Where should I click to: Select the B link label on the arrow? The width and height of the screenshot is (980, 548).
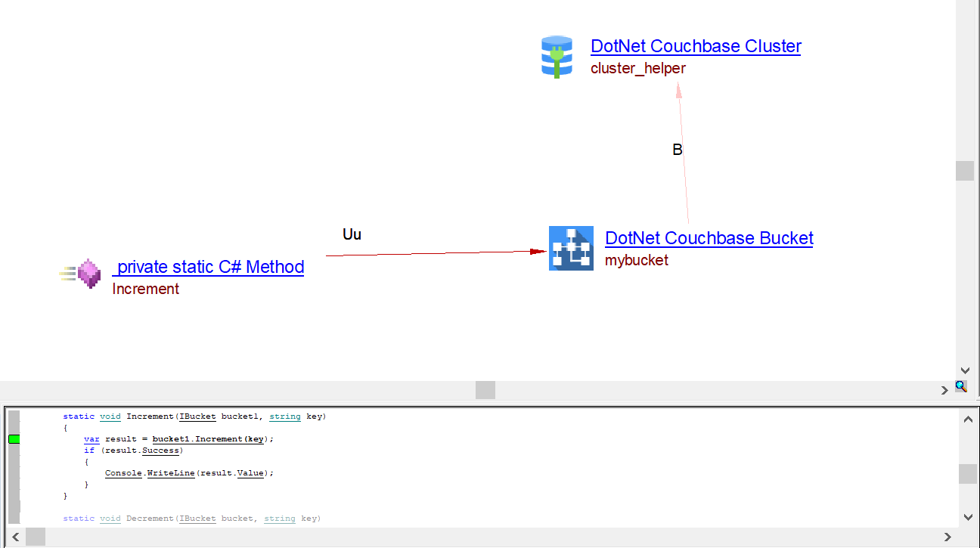click(x=678, y=150)
